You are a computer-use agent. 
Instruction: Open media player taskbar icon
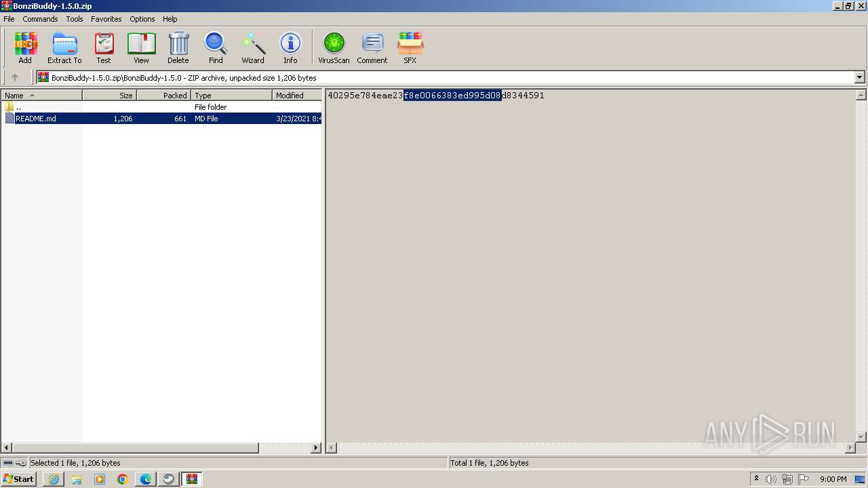coord(100,479)
